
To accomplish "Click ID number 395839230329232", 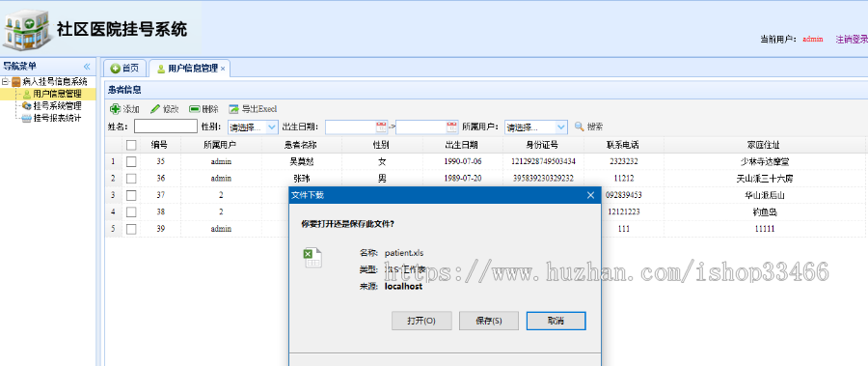I will (x=543, y=179).
